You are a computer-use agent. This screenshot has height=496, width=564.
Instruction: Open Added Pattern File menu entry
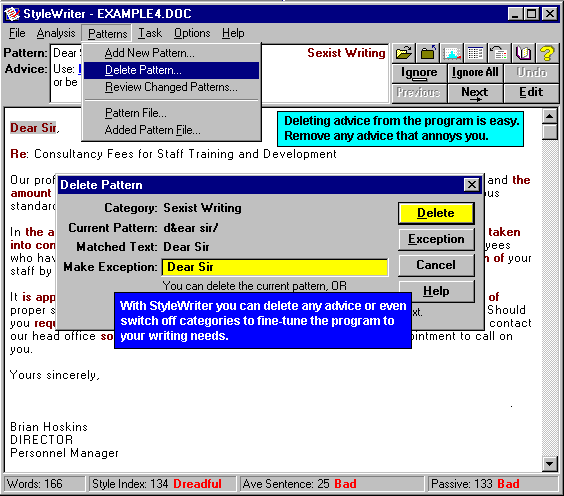pyautogui.click(x=172, y=130)
